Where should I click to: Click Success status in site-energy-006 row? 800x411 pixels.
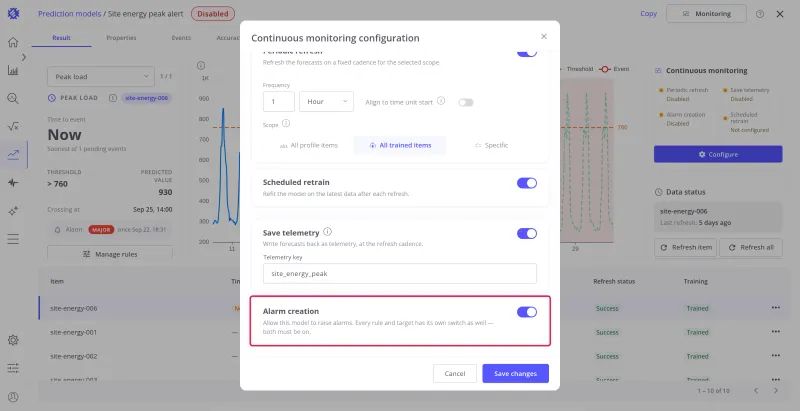click(x=607, y=308)
